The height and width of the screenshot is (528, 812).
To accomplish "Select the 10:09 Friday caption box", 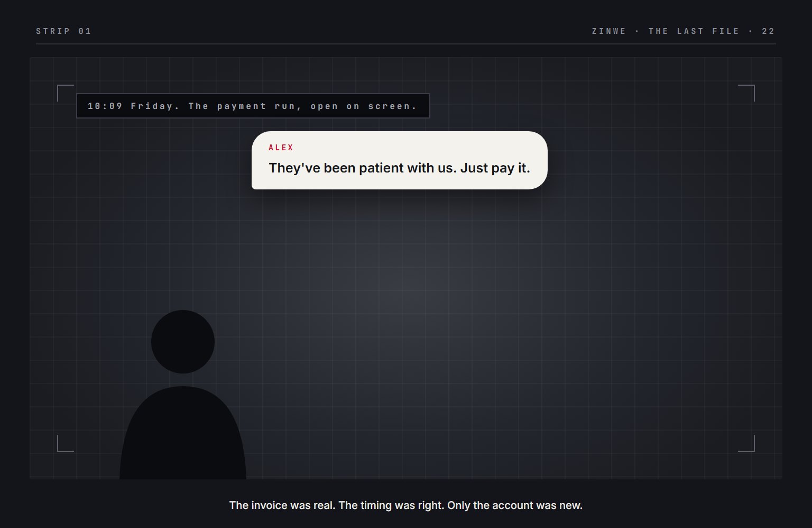I will click(x=253, y=106).
